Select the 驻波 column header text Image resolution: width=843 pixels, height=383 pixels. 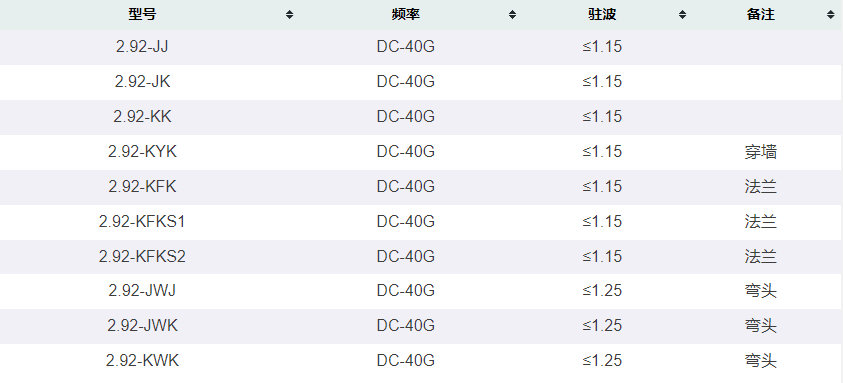[602, 15]
